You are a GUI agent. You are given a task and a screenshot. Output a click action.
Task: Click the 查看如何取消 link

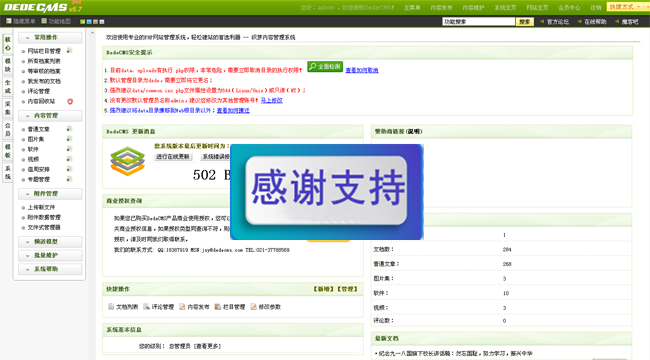tap(362, 71)
